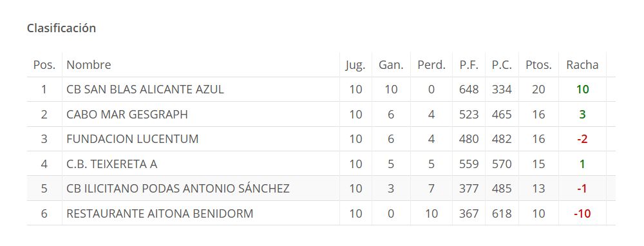Click the Jug. column header
This screenshot has width=644, height=246.
click(x=355, y=65)
